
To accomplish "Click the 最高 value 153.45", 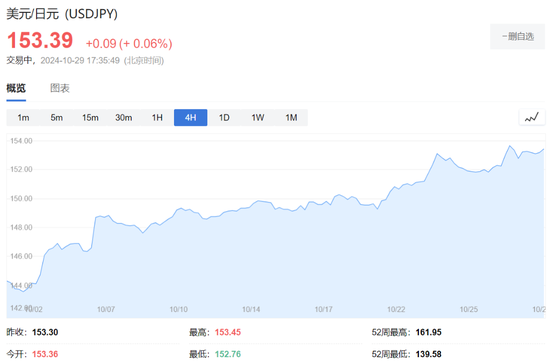I will pyautogui.click(x=228, y=332).
